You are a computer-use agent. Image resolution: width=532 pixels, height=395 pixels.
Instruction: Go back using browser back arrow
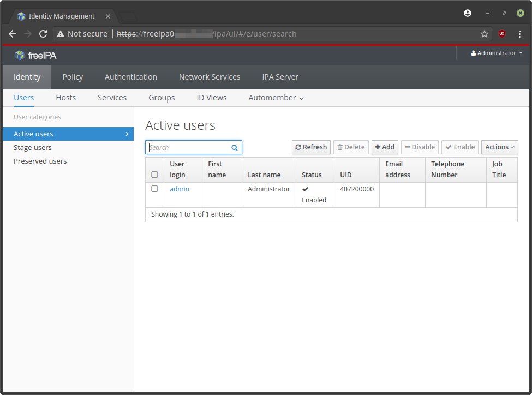click(x=13, y=34)
